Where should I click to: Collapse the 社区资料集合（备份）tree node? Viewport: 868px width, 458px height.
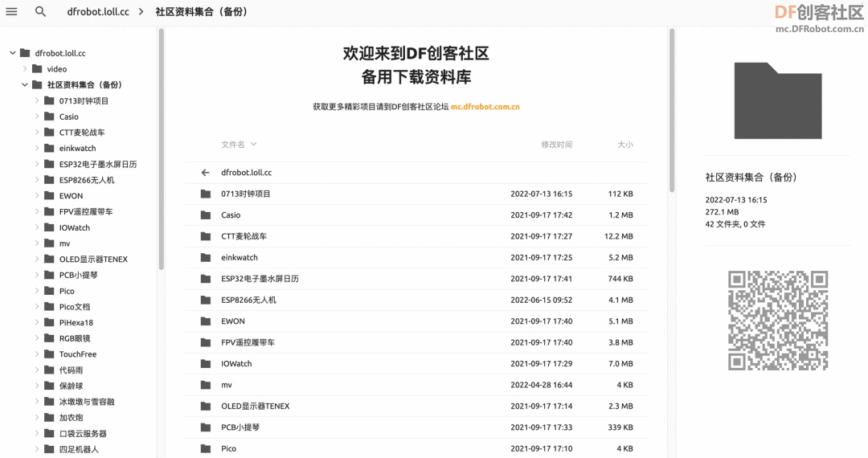pos(24,84)
